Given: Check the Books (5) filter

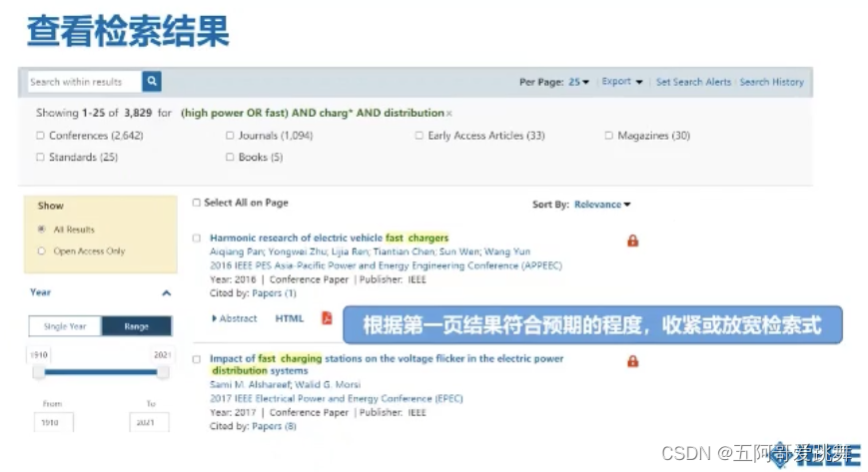Looking at the screenshot, I should tap(230, 157).
